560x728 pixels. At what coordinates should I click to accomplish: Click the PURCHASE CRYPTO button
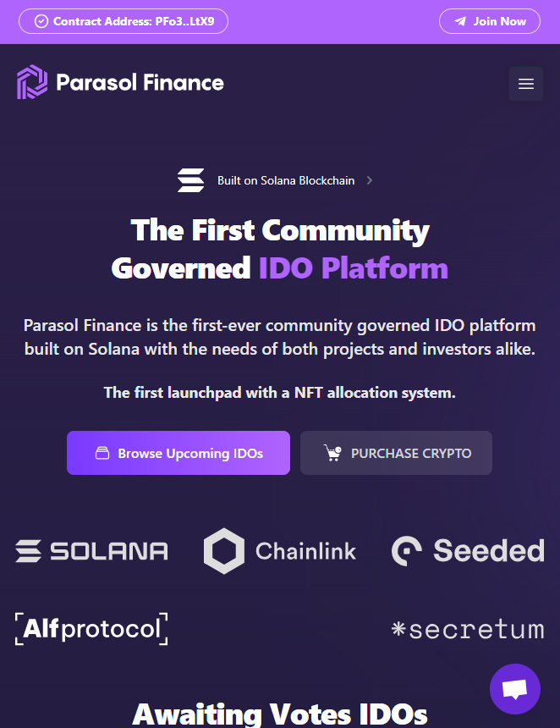pyautogui.click(x=396, y=453)
